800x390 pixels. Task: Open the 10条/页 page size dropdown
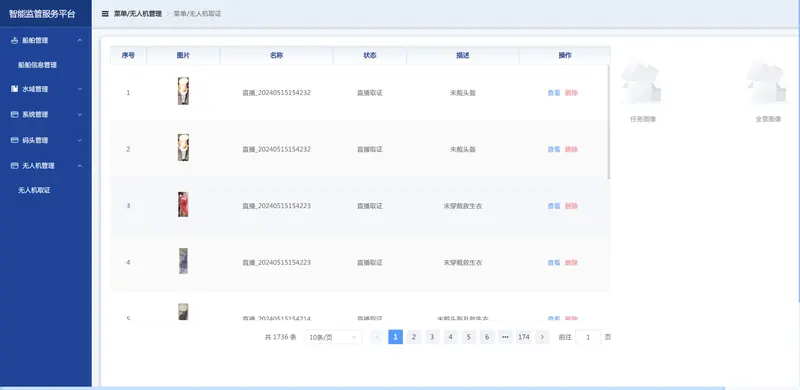pyautogui.click(x=333, y=337)
